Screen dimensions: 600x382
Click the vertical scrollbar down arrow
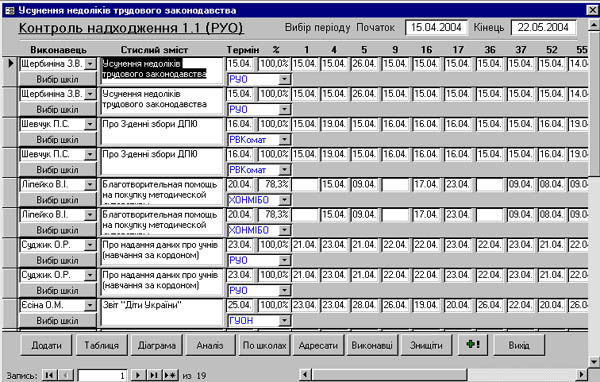coord(594,361)
